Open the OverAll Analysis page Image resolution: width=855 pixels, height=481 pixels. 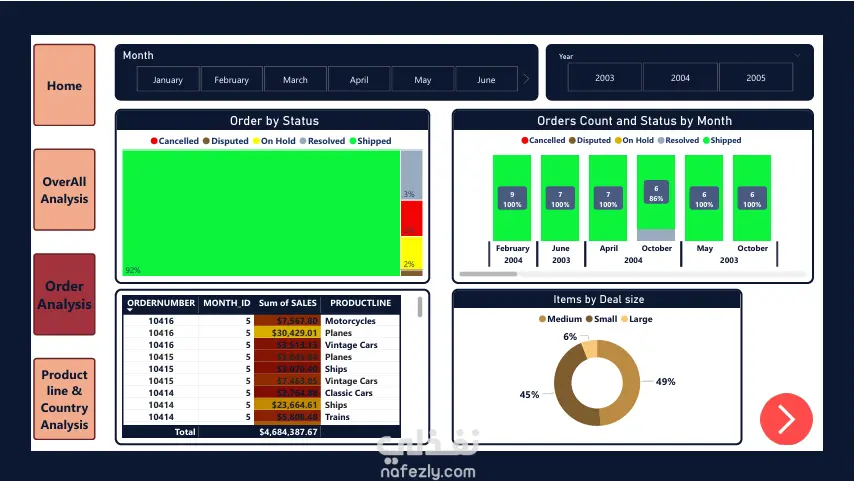coord(64,190)
